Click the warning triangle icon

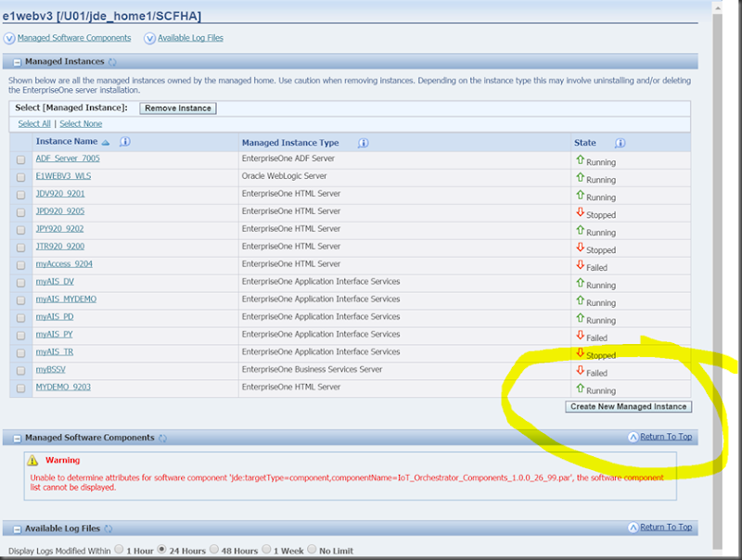[x=32, y=460]
